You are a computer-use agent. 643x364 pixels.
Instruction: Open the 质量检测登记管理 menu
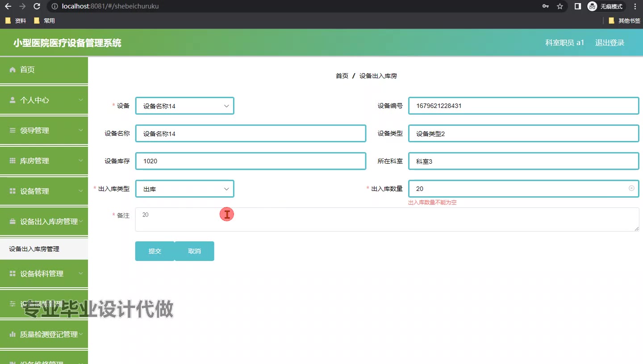pos(44,334)
